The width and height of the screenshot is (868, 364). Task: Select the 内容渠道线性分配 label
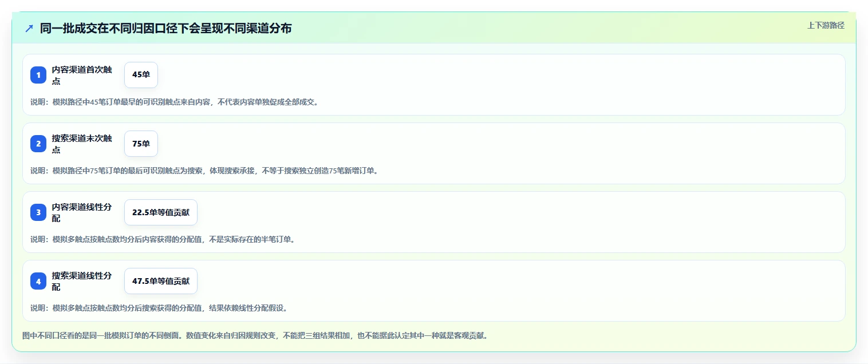click(82, 212)
